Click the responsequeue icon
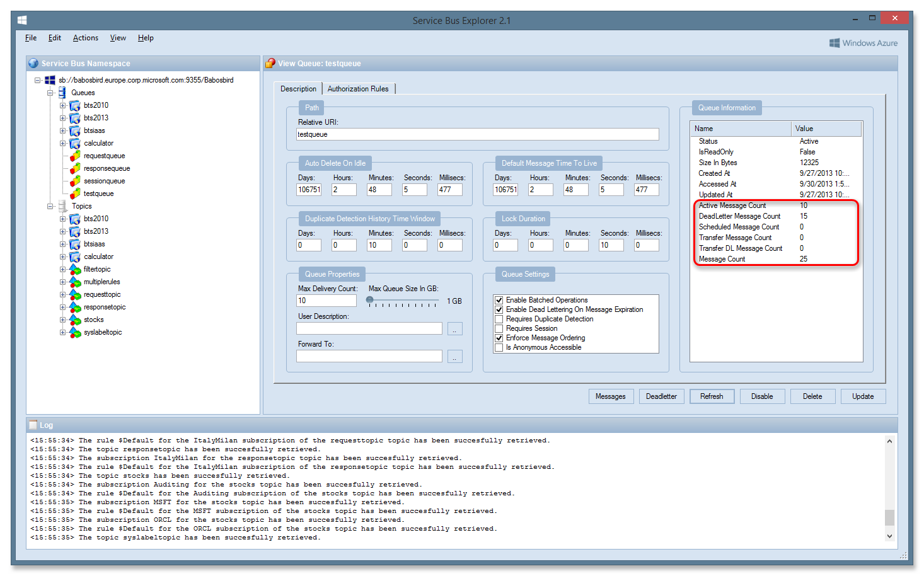Image resolution: width=924 pixels, height=576 pixels. 75,169
